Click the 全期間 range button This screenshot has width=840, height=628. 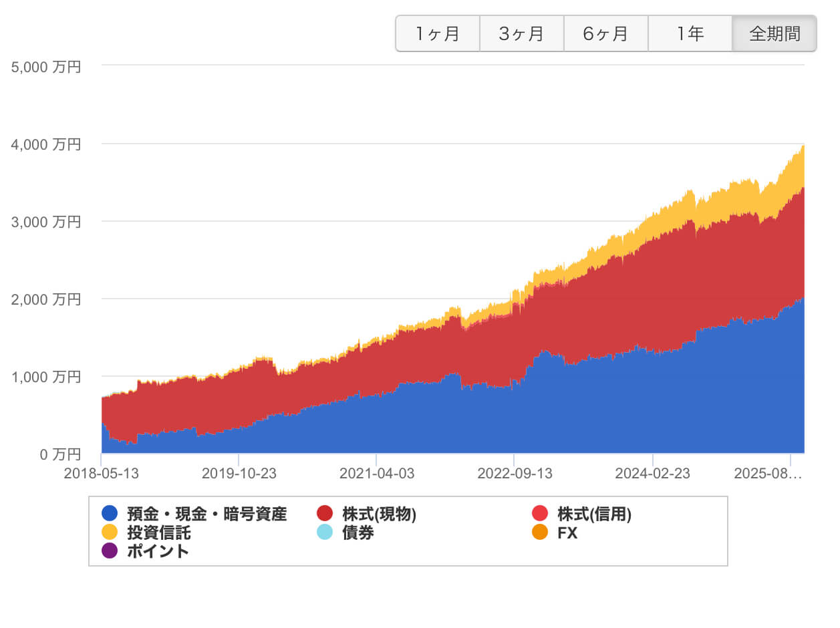[775, 33]
